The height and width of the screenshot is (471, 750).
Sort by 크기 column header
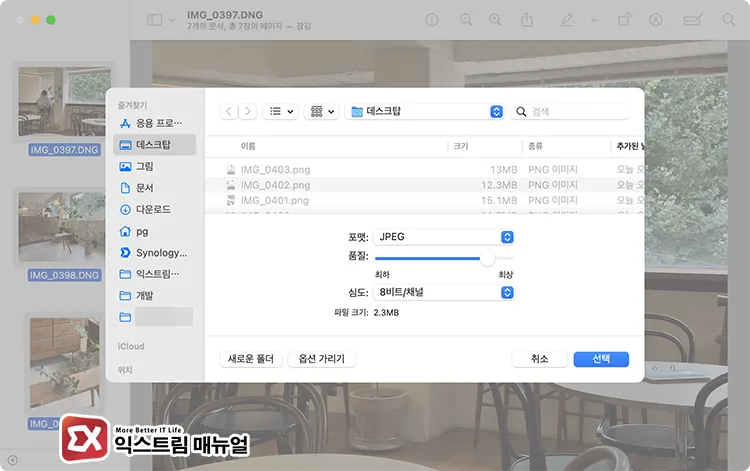click(461, 146)
